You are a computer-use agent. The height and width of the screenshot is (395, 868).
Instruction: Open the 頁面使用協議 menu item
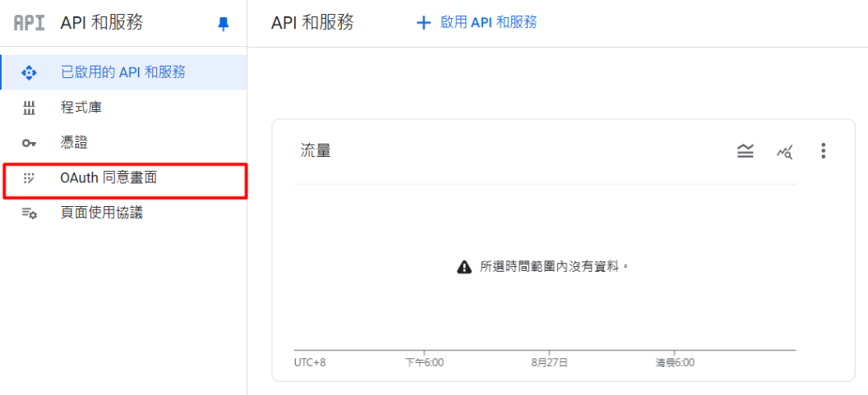pyautogui.click(x=124, y=213)
